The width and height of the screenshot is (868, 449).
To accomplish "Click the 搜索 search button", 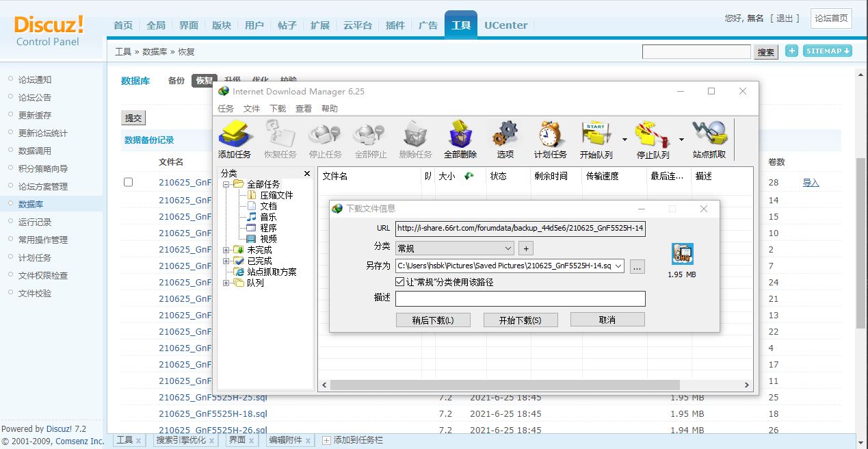I will (x=766, y=52).
